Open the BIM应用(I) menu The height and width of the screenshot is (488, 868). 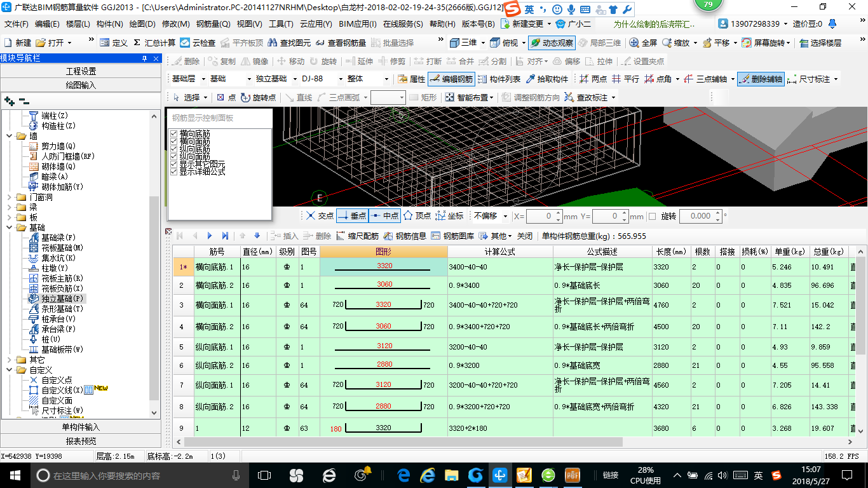[x=358, y=24]
